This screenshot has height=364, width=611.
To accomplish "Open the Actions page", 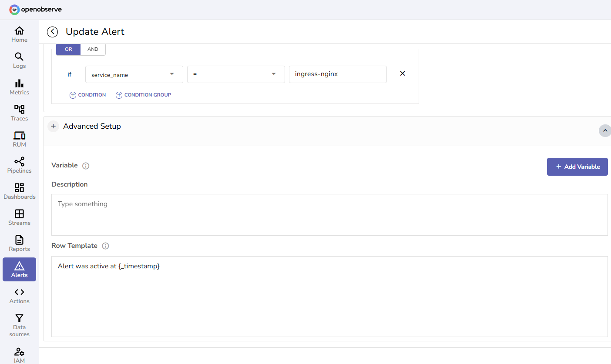I will pos(19,295).
